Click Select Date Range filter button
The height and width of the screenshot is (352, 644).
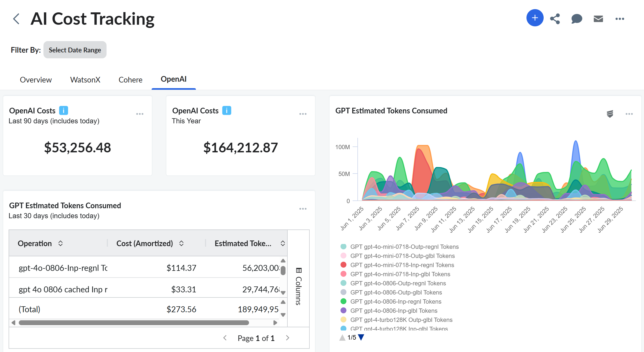pyautogui.click(x=75, y=50)
